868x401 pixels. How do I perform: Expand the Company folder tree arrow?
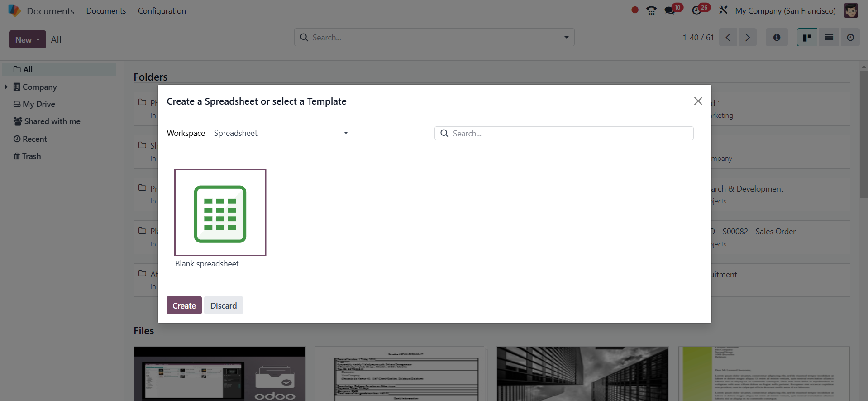click(x=6, y=87)
